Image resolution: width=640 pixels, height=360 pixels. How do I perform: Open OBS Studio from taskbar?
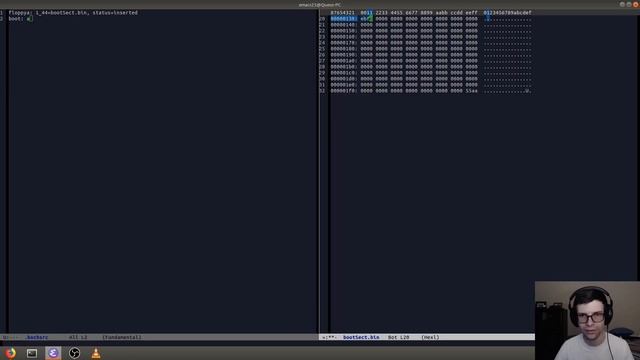[x=74, y=353]
